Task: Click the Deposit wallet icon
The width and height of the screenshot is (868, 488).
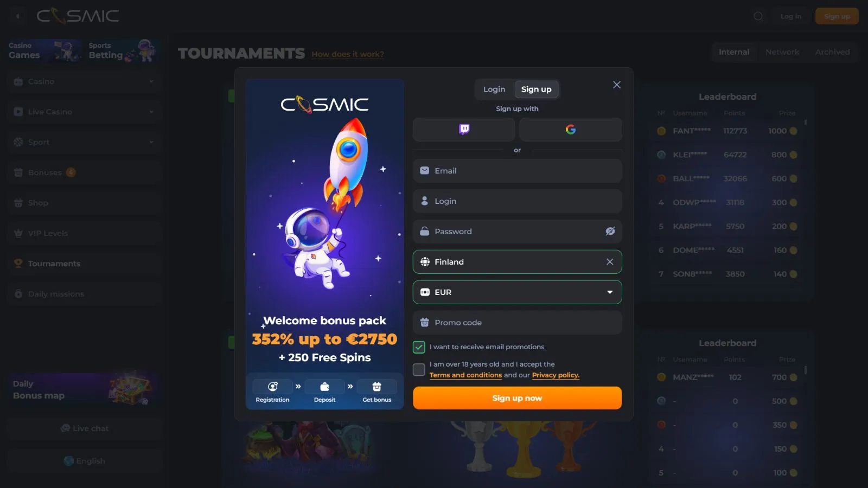Action: click(x=324, y=387)
